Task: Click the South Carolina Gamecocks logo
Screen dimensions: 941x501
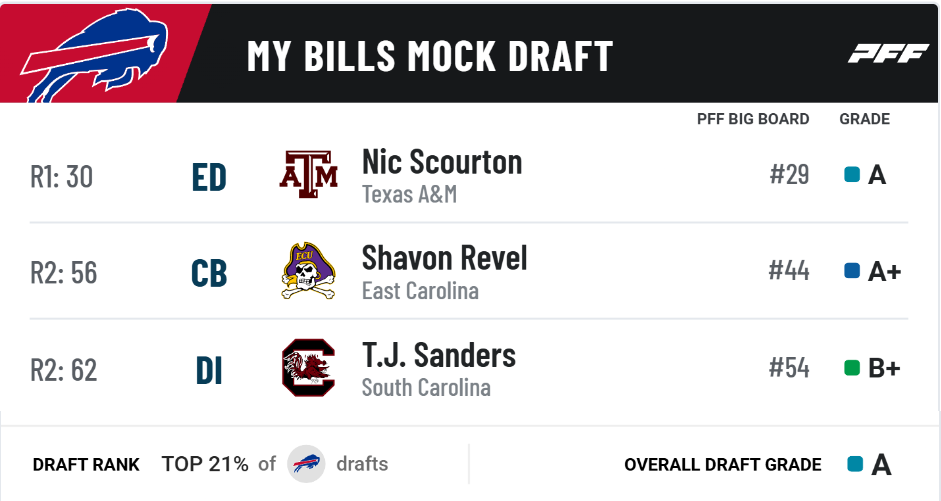Action: click(308, 367)
